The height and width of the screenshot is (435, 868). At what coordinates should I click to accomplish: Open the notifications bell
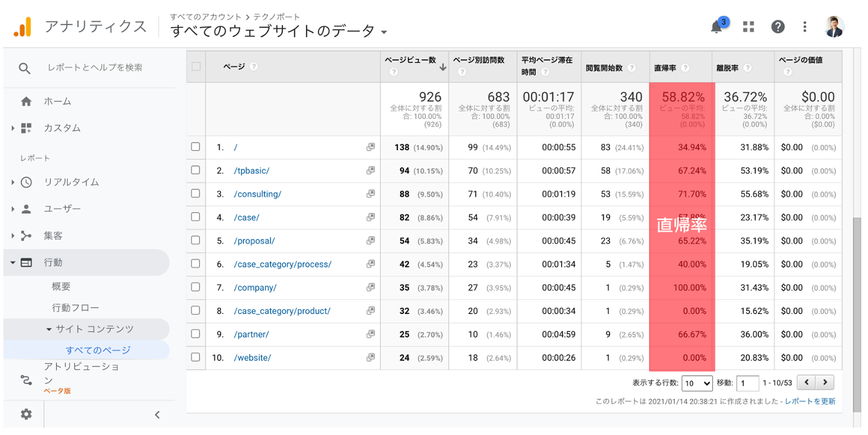717,27
